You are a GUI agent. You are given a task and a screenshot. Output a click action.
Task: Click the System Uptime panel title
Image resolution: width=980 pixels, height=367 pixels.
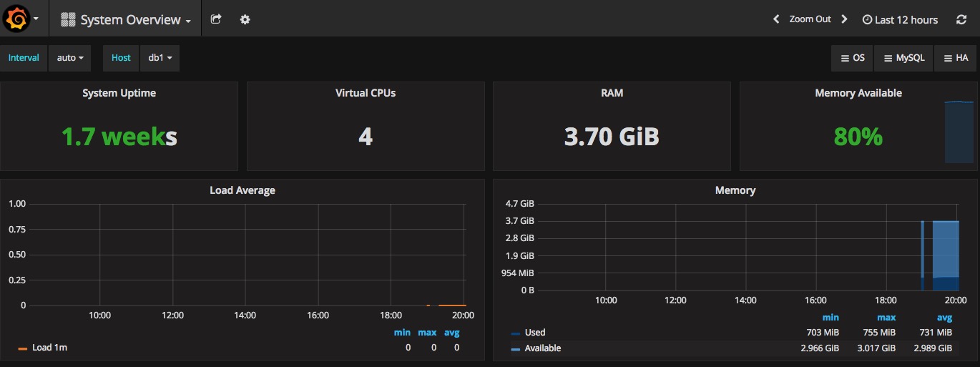(x=119, y=93)
